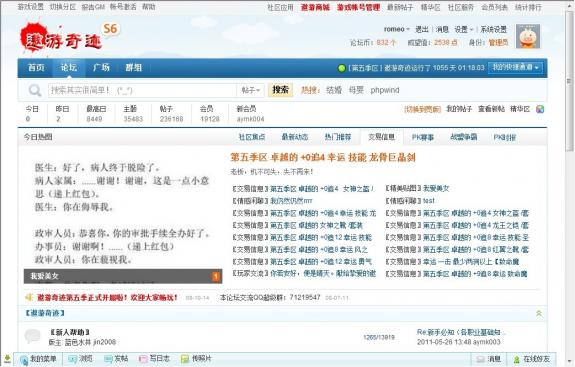The image size is (575, 367).
Task: Open the 我的快捷通道 dropdown
Action: click(x=515, y=67)
